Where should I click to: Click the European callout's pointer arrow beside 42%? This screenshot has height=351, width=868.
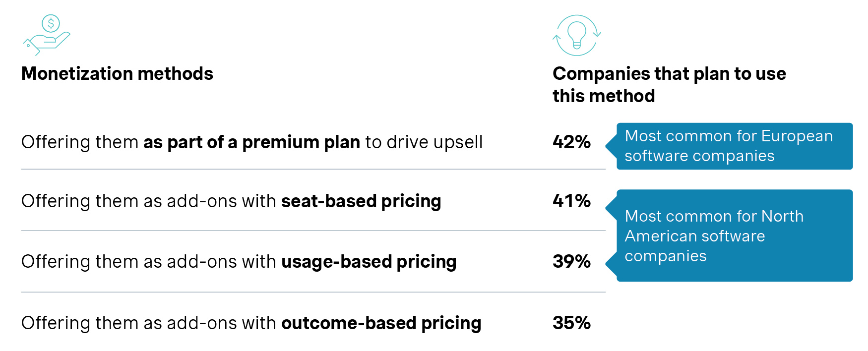click(611, 146)
